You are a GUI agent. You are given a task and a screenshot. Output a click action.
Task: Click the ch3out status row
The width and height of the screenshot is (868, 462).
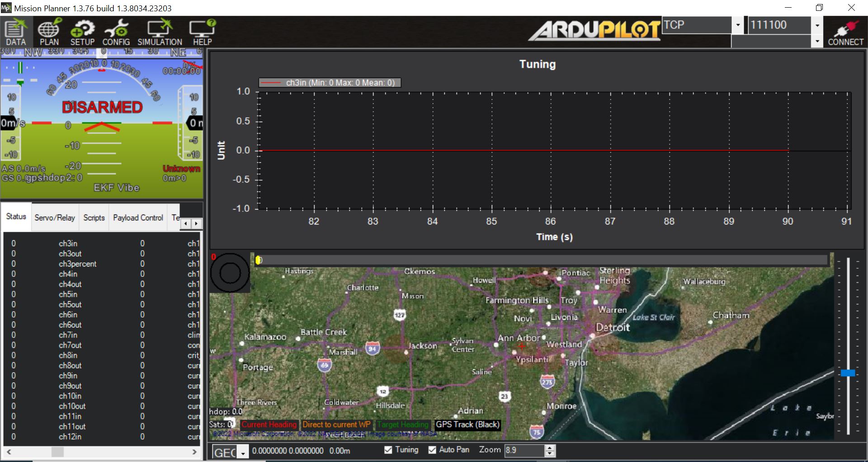[102, 253]
